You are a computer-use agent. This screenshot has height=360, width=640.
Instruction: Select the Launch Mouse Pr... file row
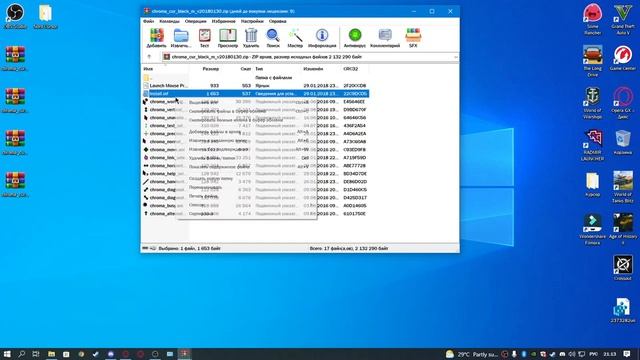[256, 86]
